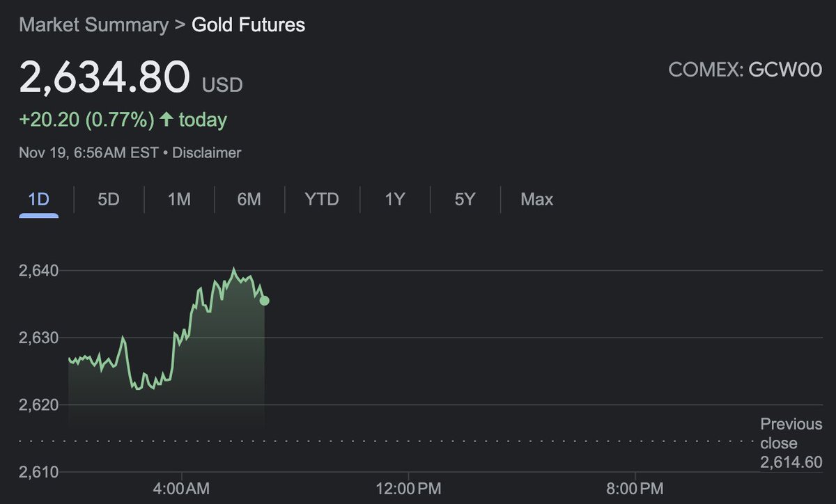
Task: Click the 2,634.80 price value
Action: point(104,77)
